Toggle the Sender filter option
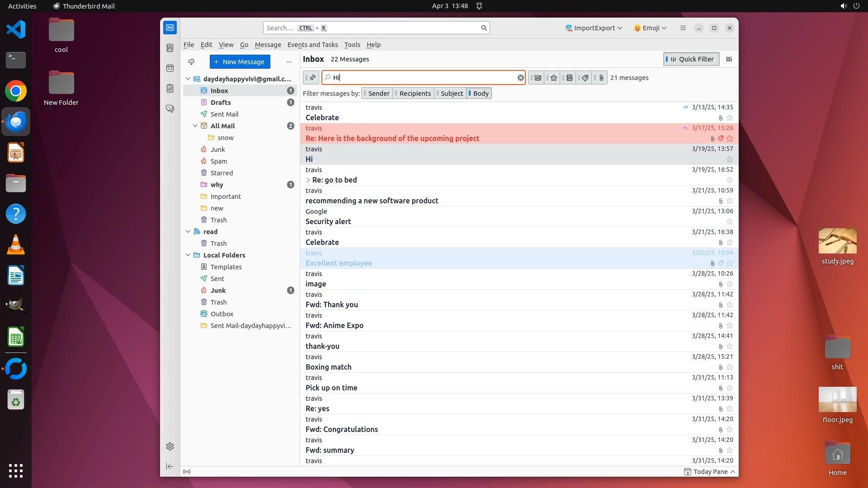This screenshot has height=488, width=868. coord(378,94)
